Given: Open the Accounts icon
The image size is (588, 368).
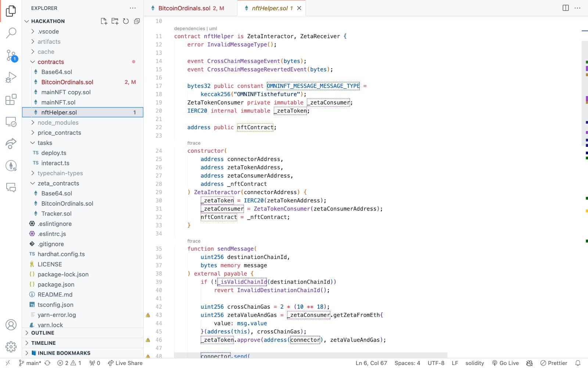Looking at the screenshot, I should 11,325.
